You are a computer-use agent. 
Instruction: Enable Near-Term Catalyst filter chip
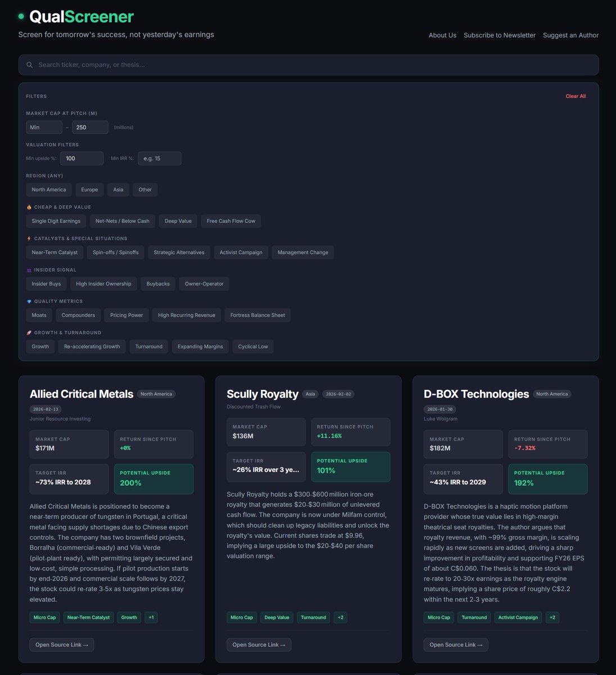pos(55,253)
